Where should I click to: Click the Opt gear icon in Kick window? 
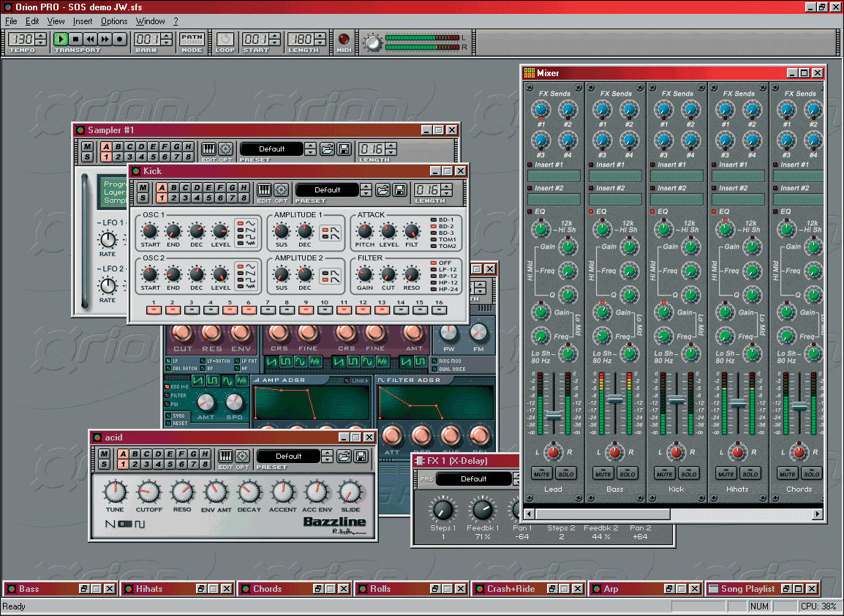(x=281, y=189)
